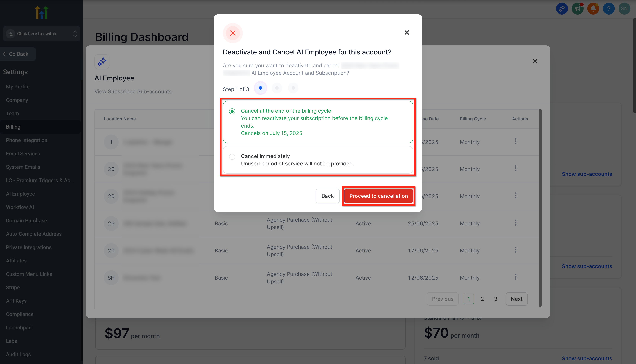Open the SN user avatar menu

tap(624, 9)
